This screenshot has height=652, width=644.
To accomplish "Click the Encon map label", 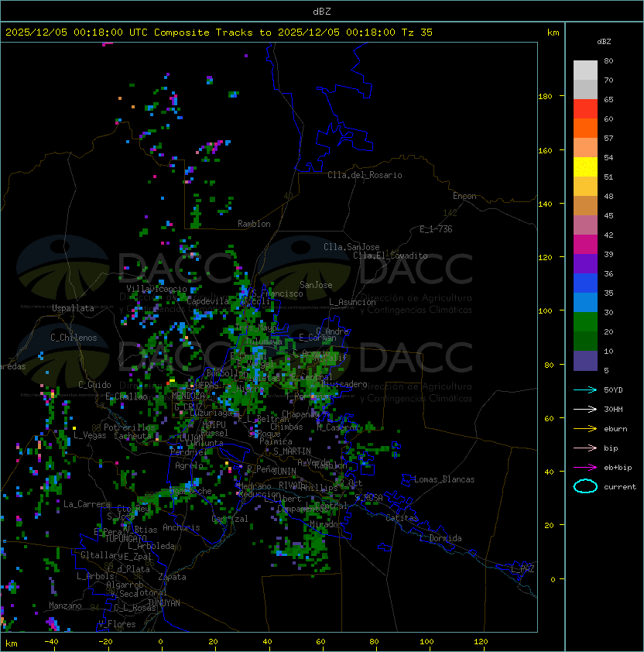I will pos(464,196).
